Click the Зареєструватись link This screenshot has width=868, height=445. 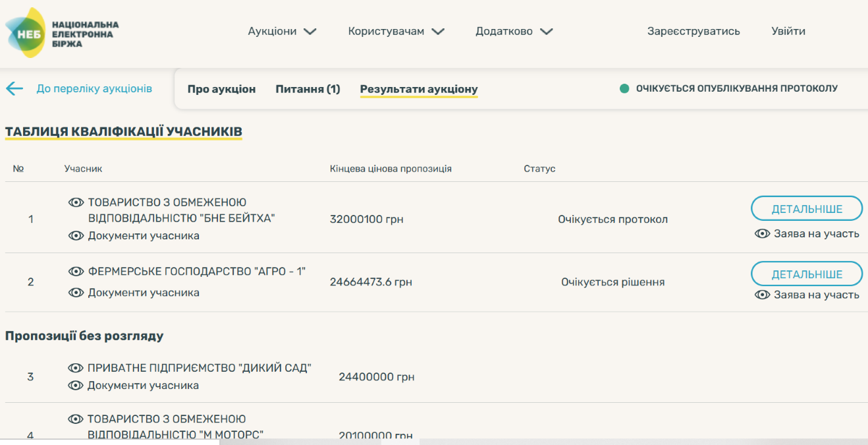(693, 31)
